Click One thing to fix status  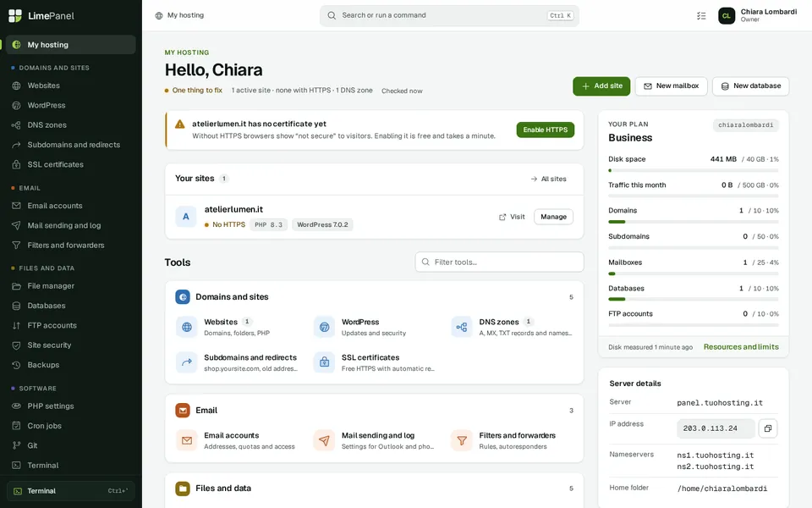pyautogui.click(x=193, y=91)
